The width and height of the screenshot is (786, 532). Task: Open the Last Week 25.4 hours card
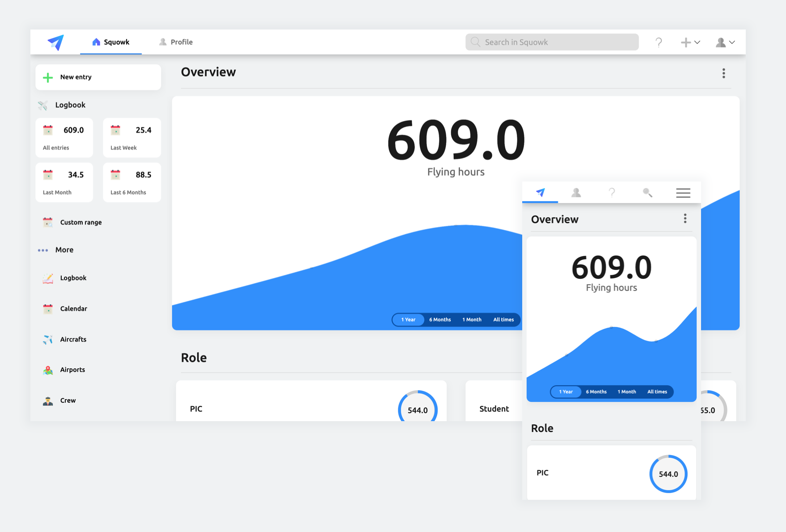(x=131, y=138)
